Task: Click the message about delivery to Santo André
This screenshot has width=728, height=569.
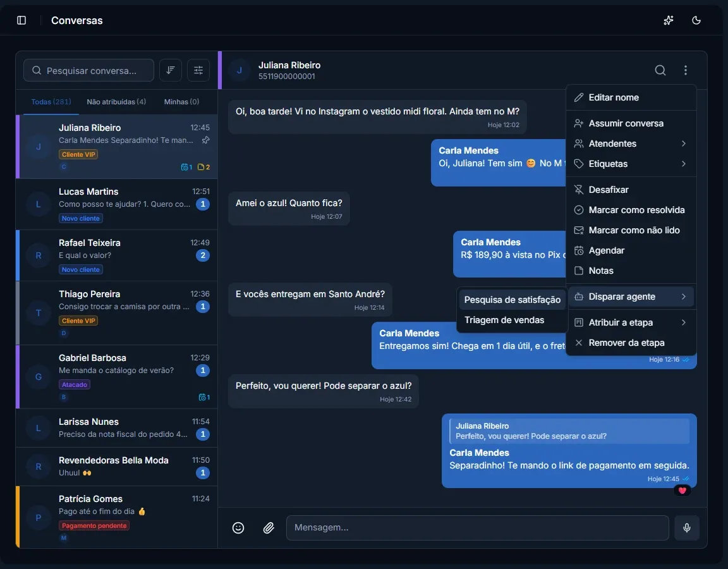Action: 310,300
